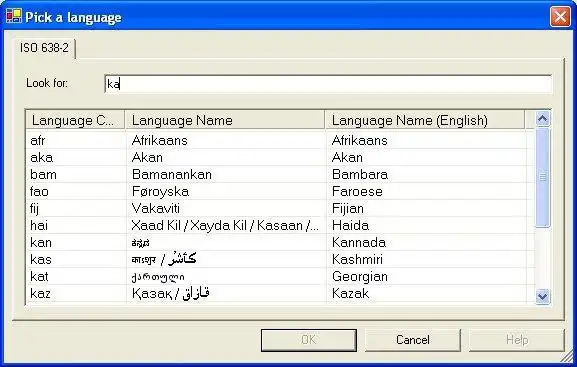Click the scrollbar down arrow in the language list
The width and height of the screenshot is (577, 367).
[x=543, y=296]
